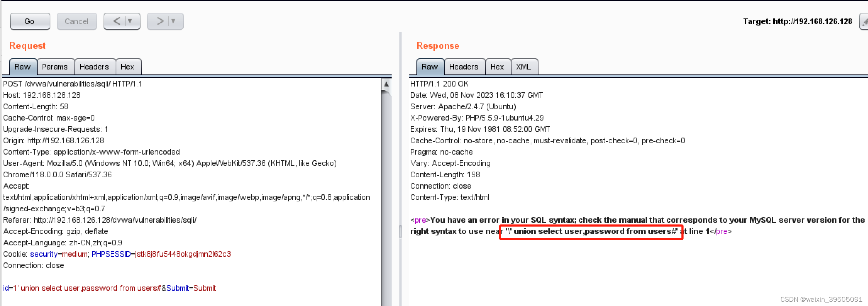
Task: Click the Date: Wed, 08 Nov 2023 header
Action: coord(476,95)
